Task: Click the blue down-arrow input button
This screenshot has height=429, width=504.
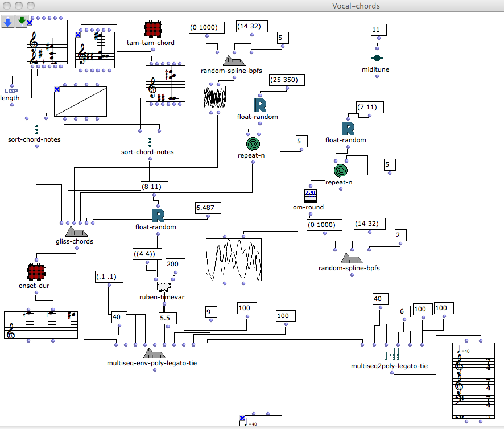Action: tap(7, 22)
